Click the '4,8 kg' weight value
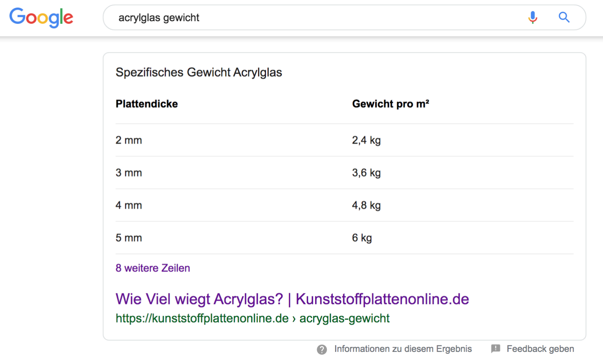Viewport: 603px width, 364px height. coord(366,205)
